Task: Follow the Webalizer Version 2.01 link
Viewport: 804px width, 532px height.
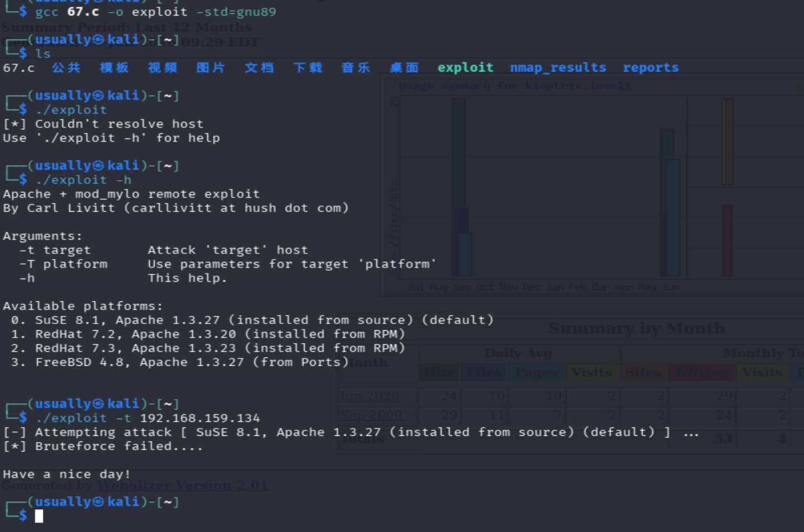Action: (182, 485)
